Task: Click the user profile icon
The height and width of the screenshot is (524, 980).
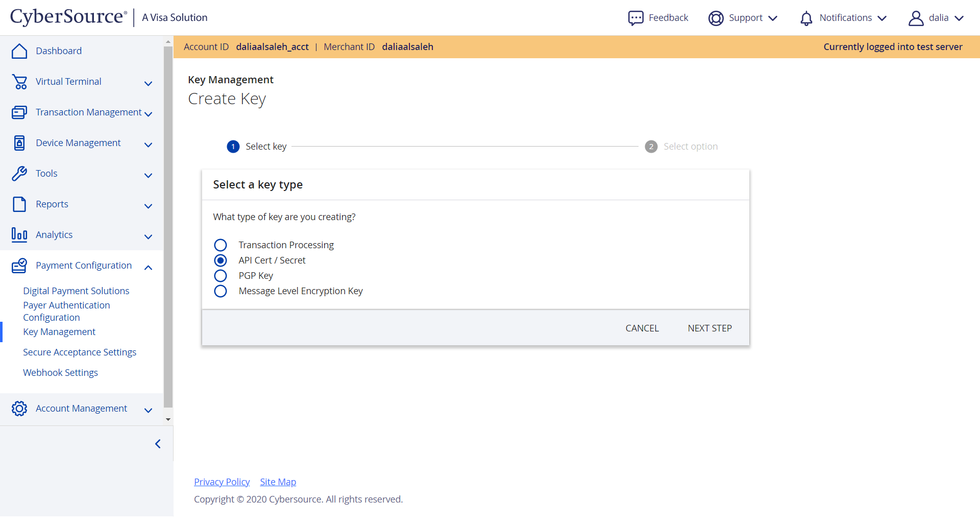Action: [916, 18]
